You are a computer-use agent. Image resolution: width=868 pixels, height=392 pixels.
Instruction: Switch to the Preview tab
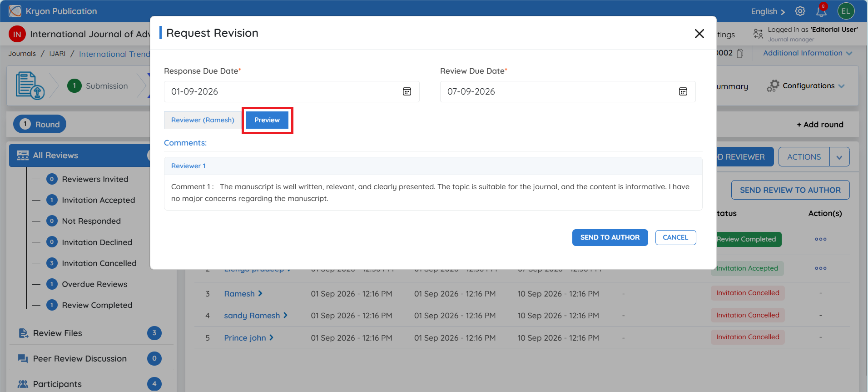(267, 120)
